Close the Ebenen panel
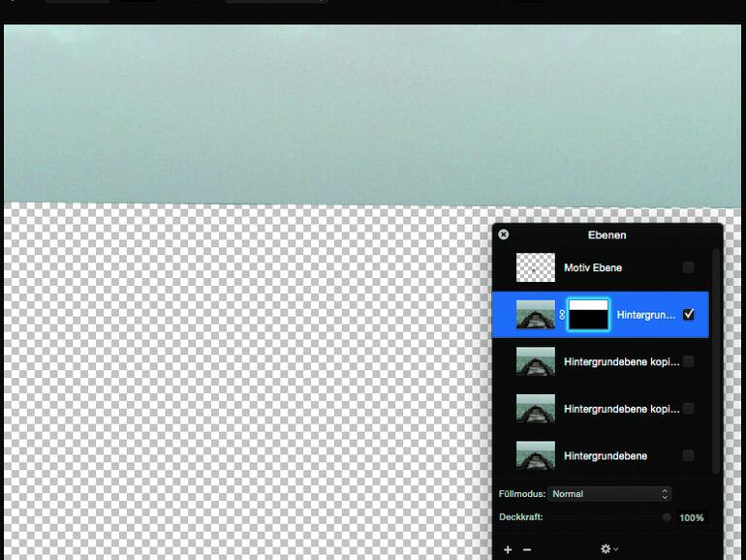Image resolution: width=746 pixels, height=560 pixels. click(x=504, y=234)
